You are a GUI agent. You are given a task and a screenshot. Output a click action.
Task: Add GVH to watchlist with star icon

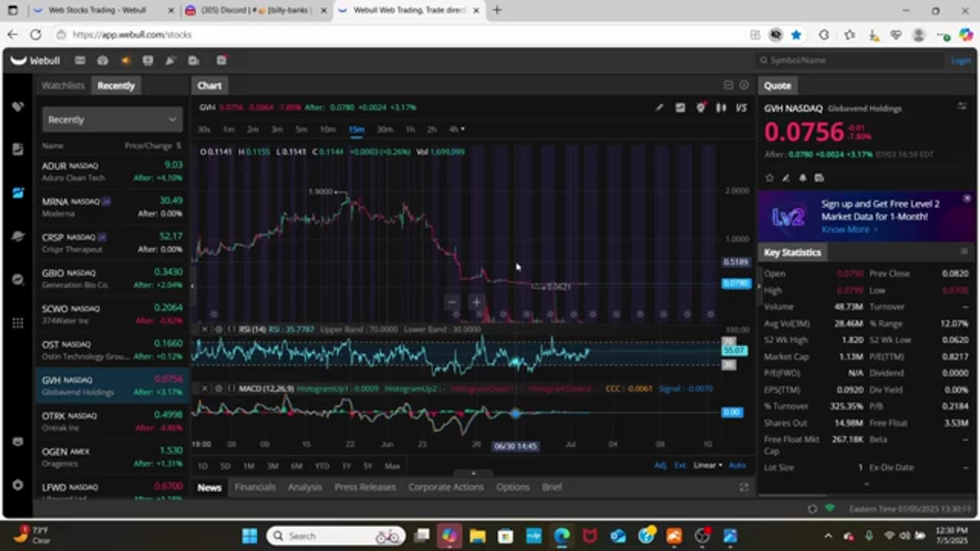coord(769,178)
